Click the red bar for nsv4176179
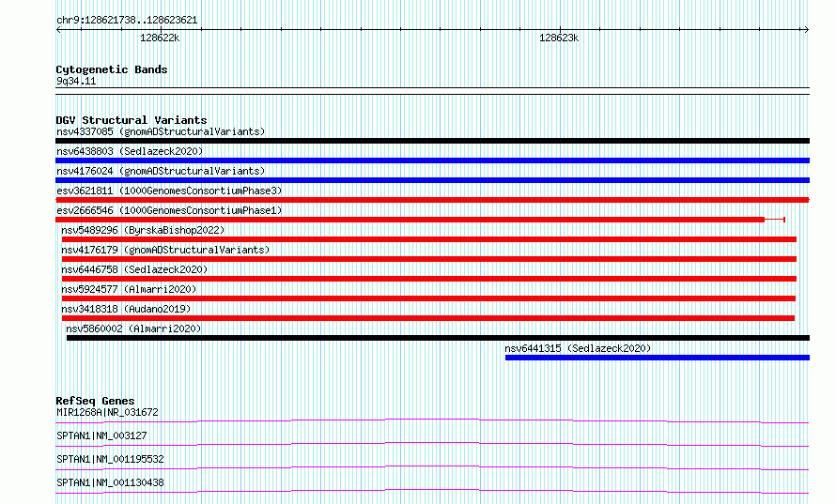Image resolution: width=836 pixels, height=504 pixels. tap(429, 259)
